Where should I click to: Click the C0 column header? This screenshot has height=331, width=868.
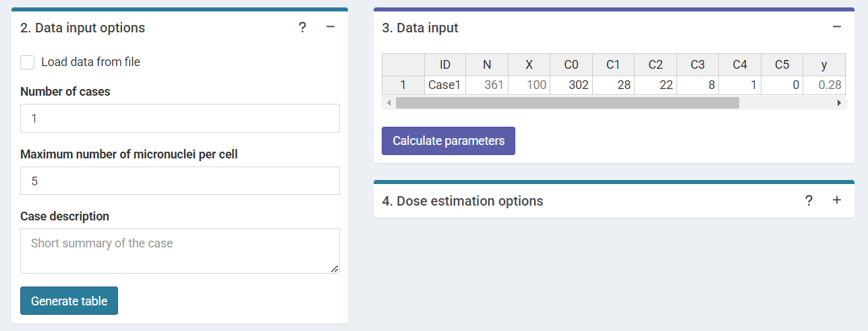(571, 65)
